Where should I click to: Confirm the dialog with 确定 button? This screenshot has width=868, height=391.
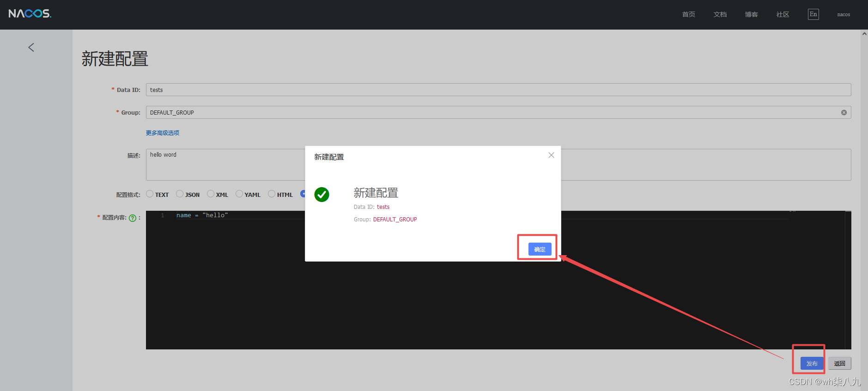(x=540, y=249)
